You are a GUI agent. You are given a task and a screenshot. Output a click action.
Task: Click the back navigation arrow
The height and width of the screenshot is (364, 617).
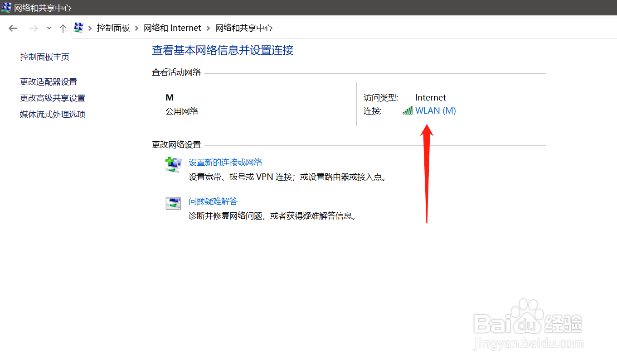[x=13, y=28]
